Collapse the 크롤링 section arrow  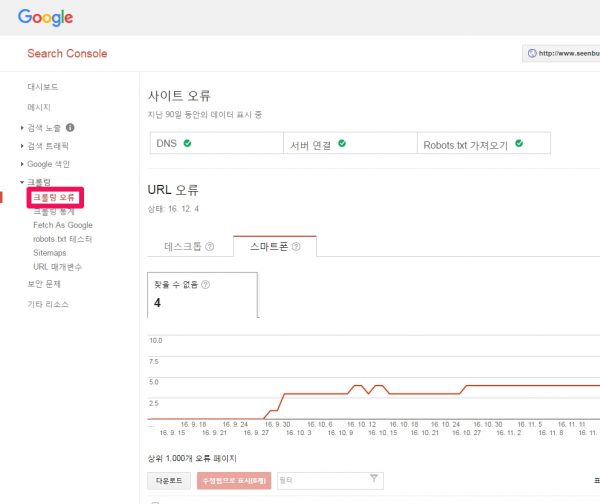point(22,182)
